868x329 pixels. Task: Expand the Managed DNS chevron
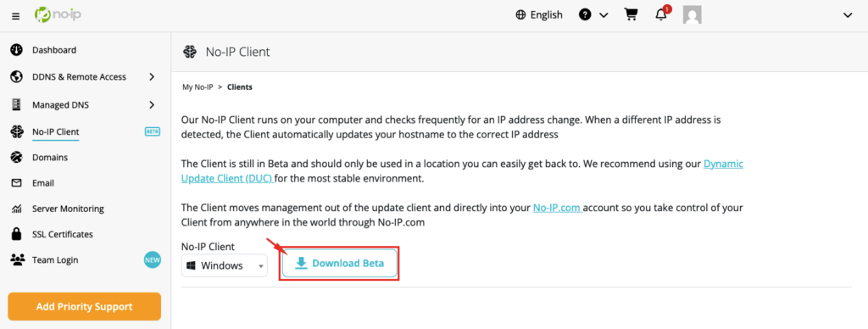point(152,104)
